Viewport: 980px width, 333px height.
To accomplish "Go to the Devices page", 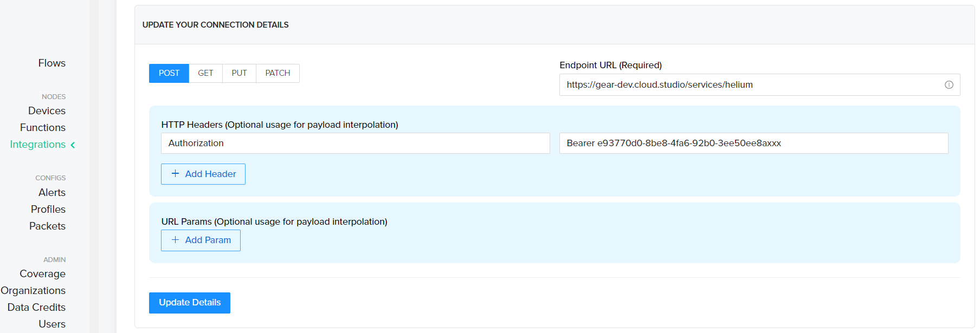I will click(47, 111).
